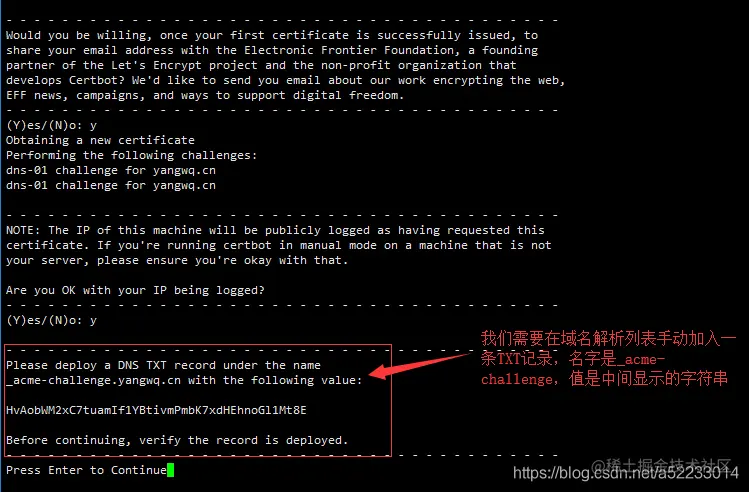The height and width of the screenshot is (492, 749).
Task: Click the NOTE: The IP of this machine line
Action: (275, 230)
